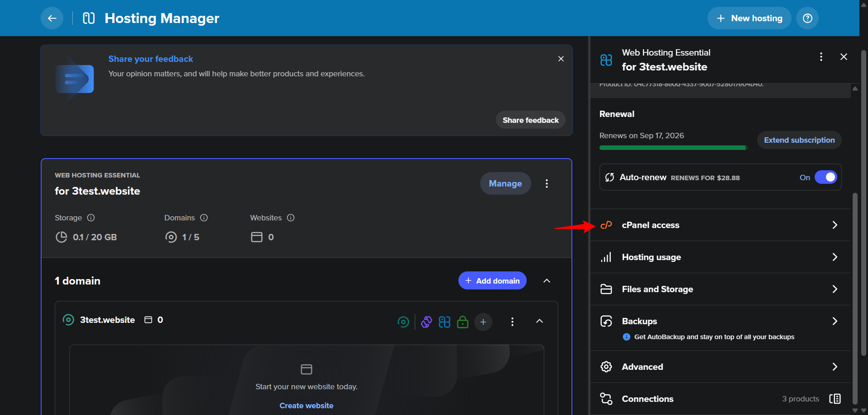The image size is (868, 415).
Task: Click the back arrow in Hosting Manager header
Action: click(x=52, y=19)
